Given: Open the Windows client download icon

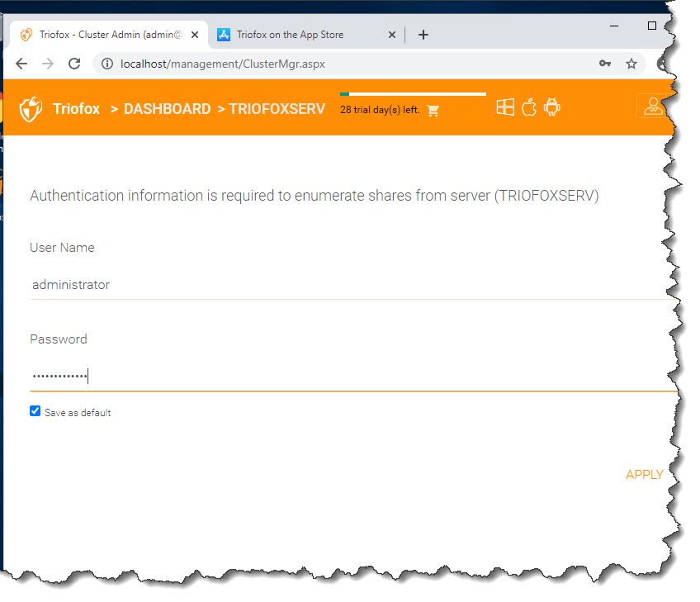Looking at the screenshot, I should [x=505, y=107].
